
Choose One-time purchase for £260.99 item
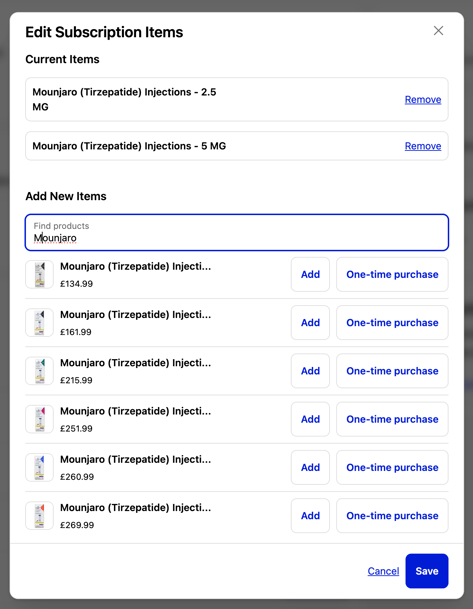click(392, 467)
